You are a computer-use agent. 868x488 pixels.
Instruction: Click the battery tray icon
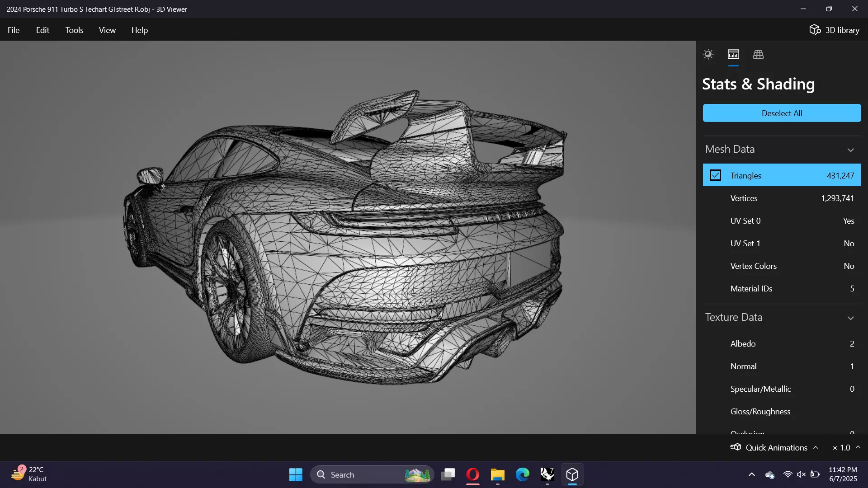click(x=815, y=474)
